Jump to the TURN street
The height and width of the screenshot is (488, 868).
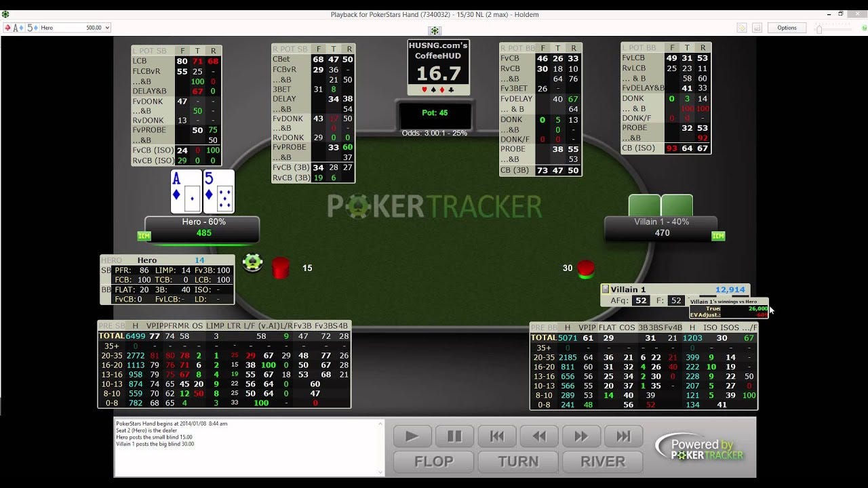[518, 462]
